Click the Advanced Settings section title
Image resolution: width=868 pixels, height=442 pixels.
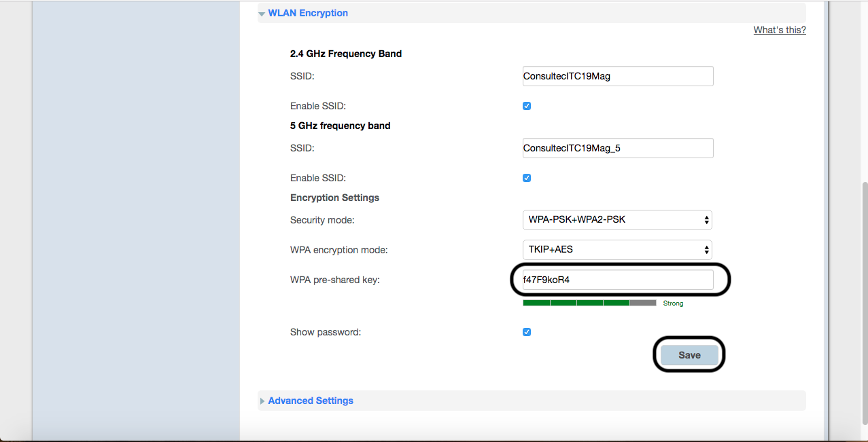pyautogui.click(x=311, y=401)
